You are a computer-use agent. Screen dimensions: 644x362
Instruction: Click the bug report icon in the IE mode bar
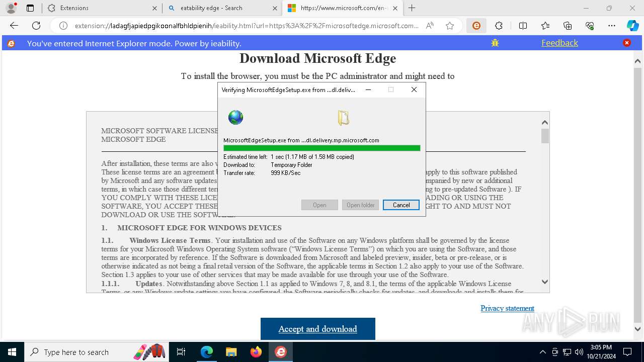(x=495, y=43)
